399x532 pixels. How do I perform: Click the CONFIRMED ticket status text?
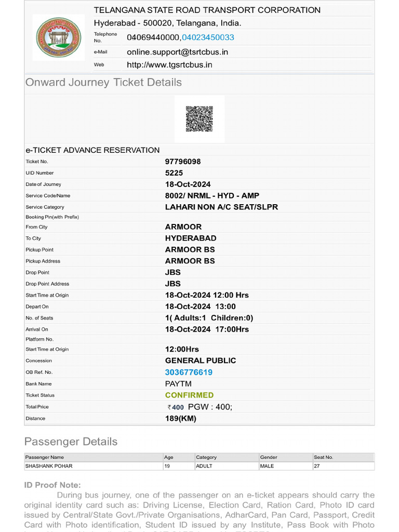(x=189, y=395)
